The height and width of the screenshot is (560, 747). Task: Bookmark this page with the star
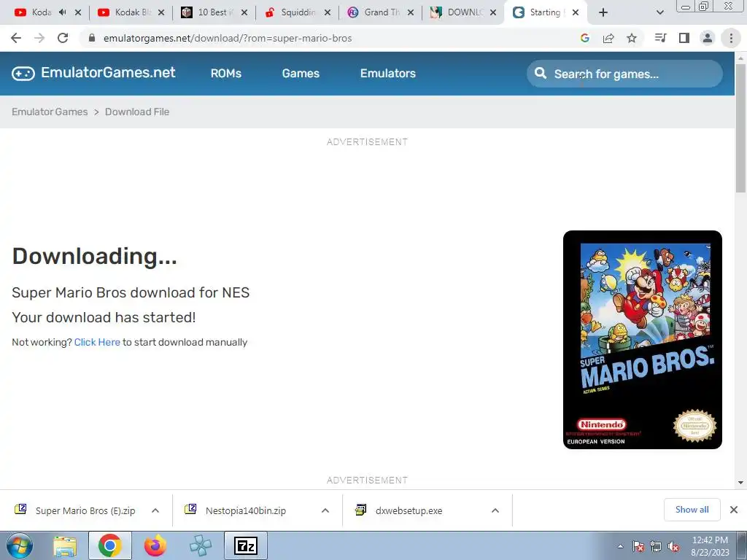tap(632, 38)
